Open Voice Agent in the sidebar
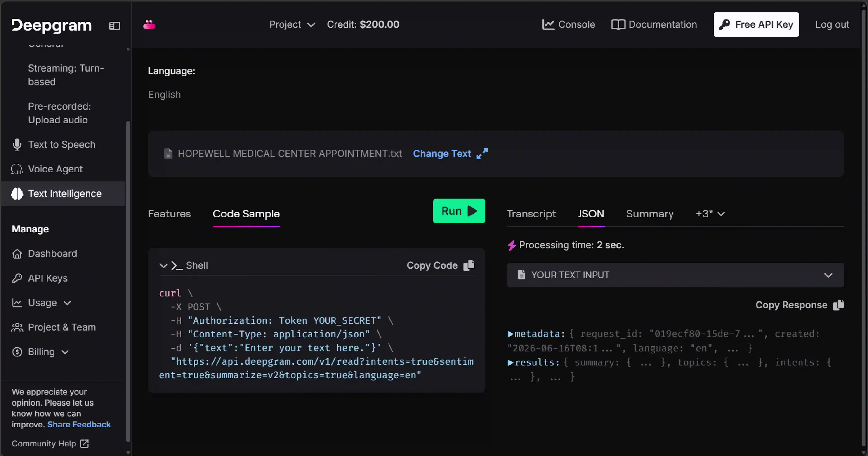Screen dimensions: 868x456 pos(55,169)
